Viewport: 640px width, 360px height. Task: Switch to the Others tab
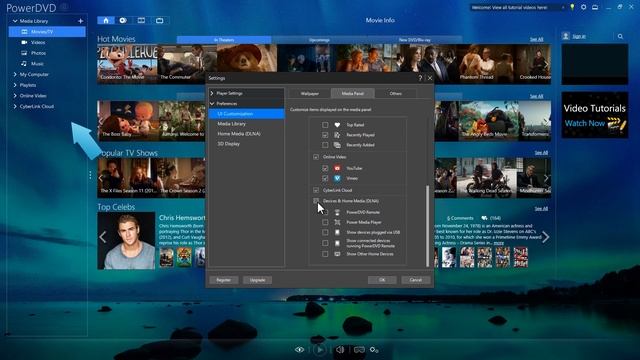pyautogui.click(x=396, y=93)
